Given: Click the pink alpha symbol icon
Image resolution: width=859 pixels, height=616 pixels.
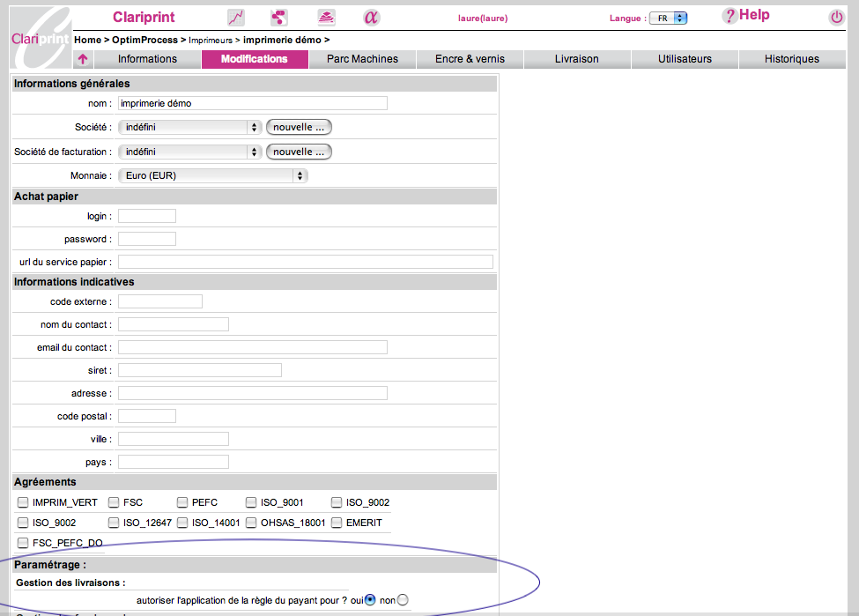Looking at the screenshot, I should pyautogui.click(x=371, y=18).
